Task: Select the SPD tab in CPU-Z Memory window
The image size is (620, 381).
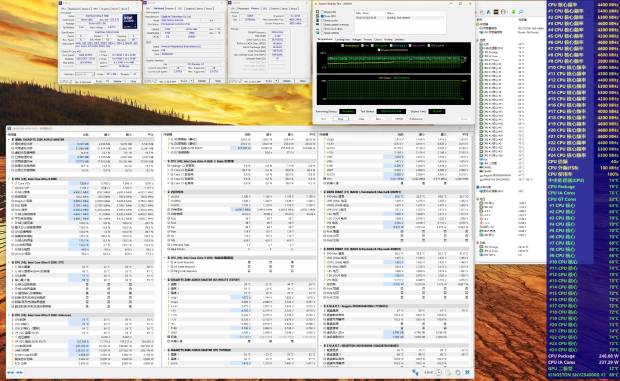Action: (265, 9)
